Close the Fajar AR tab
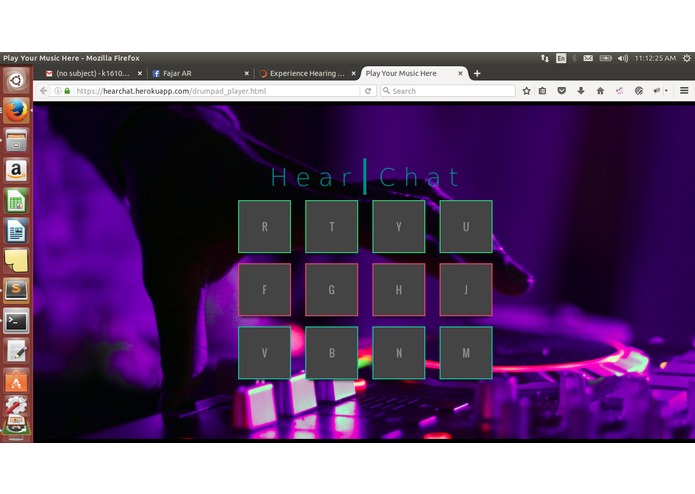This screenshot has height=494, width=695. (246, 74)
